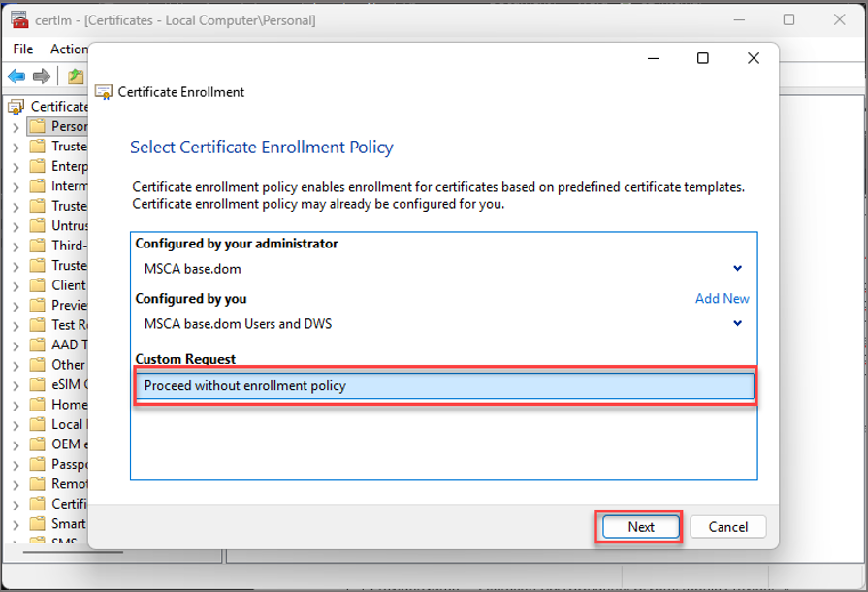The width and height of the screenshot is (868, 592).
Task: Select the Passp folder icon
Action: coord(37,464)
